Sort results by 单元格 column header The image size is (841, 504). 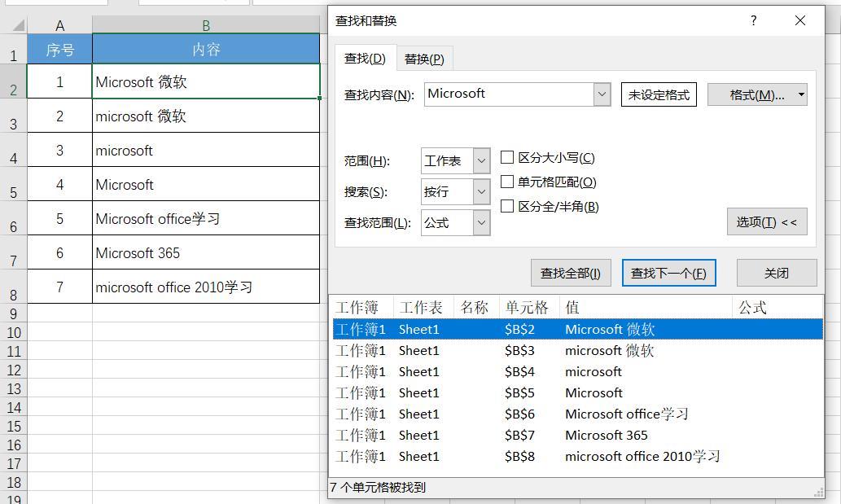click(x=526, y=308)
